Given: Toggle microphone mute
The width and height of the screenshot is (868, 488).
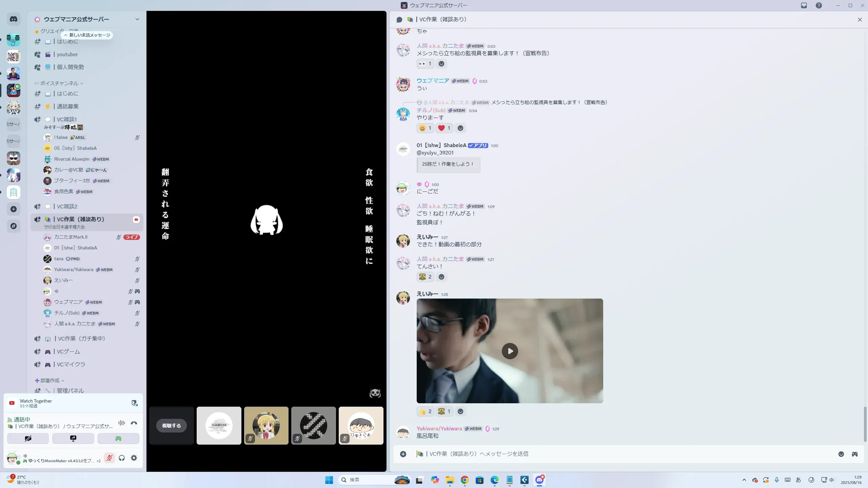Looking at the screenshot, I should point(109,458).
